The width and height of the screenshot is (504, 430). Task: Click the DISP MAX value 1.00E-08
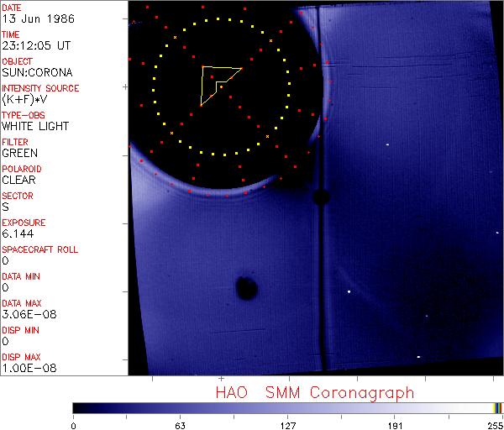[x=25, y=368]
